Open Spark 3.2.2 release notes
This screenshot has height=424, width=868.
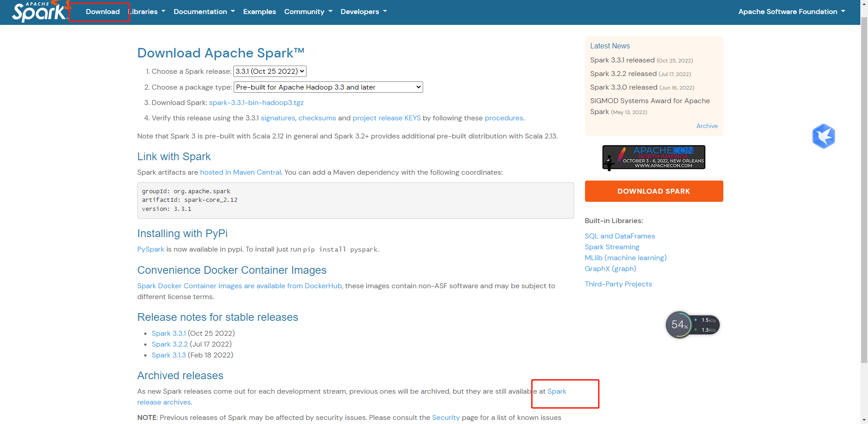(x=170, y=344)
